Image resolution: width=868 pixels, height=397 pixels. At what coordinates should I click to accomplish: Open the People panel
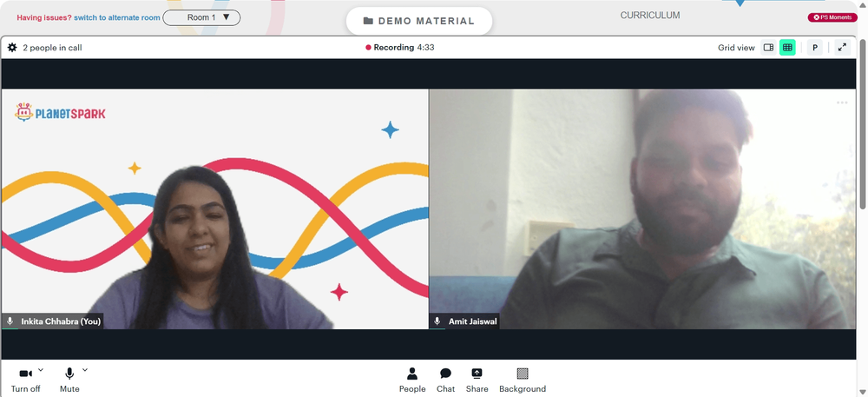click(x=412, y=380)
